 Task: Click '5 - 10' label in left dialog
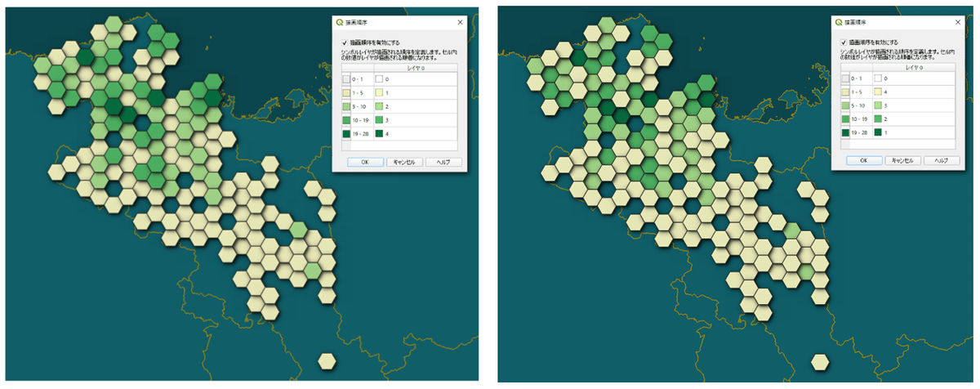[359, 106]
